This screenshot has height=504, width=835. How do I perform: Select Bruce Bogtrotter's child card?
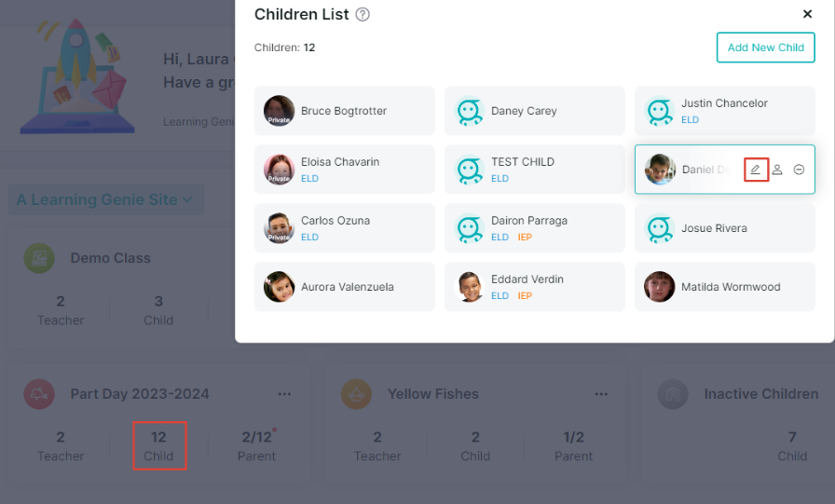point(345,111)
